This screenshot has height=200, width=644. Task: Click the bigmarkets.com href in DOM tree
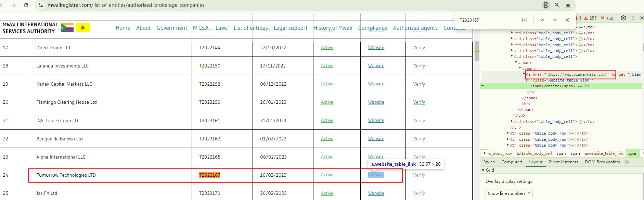[577, 74]
